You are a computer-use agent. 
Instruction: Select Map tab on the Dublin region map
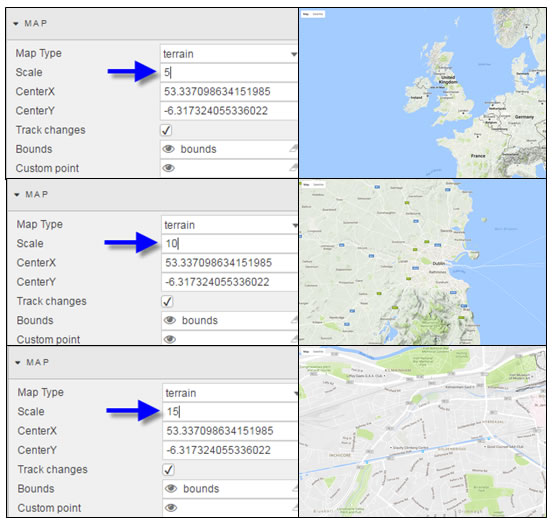coord(306,184)
